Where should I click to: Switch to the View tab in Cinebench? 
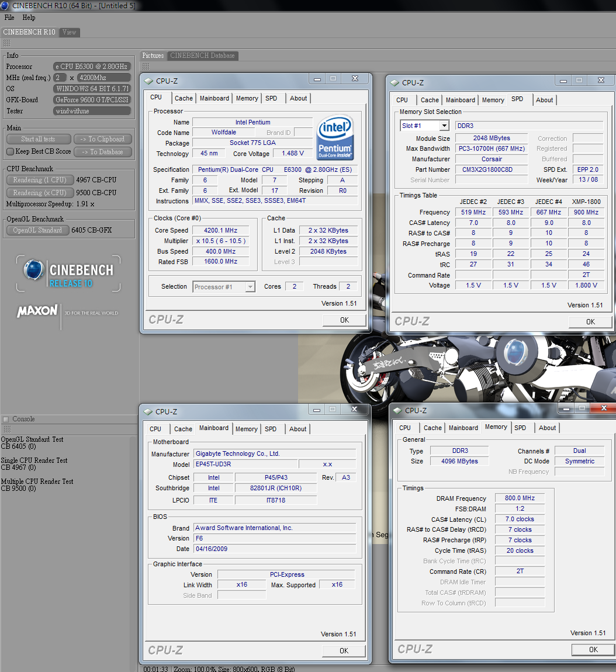tap(69, 32)
